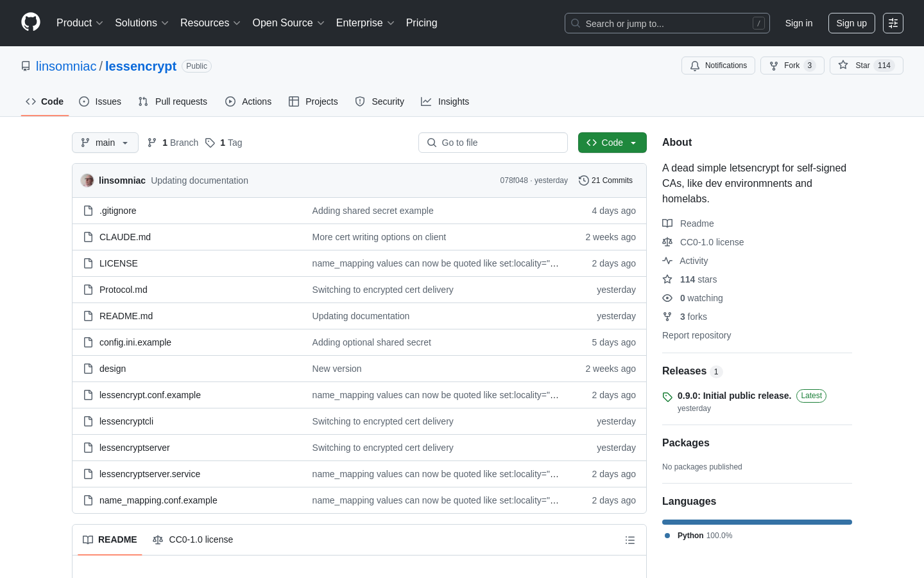The image size is (924, 578).
Task: Select the CC0-1.0 license tab
Action: [193, 539]
